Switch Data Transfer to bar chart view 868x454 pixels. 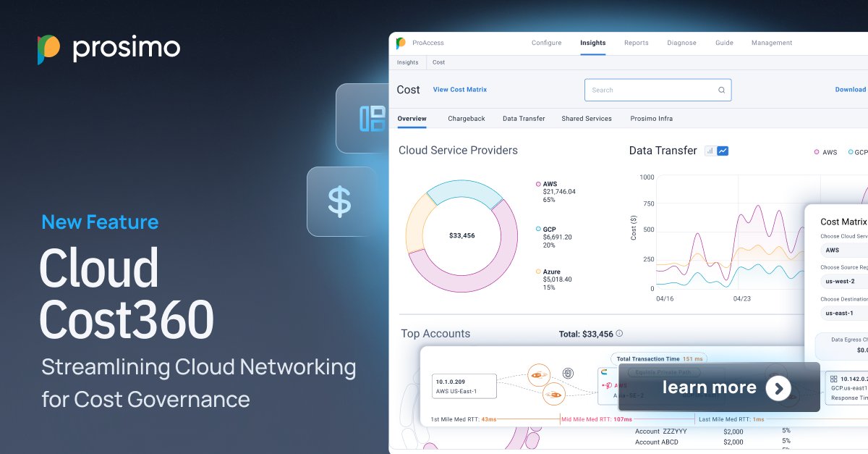tap(710, 151)
